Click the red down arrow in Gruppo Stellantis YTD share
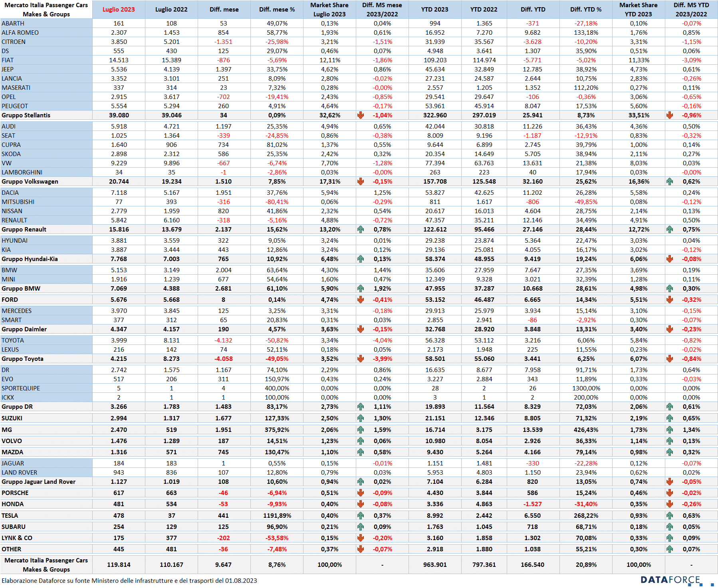718x588 pixels. (670, 115)
